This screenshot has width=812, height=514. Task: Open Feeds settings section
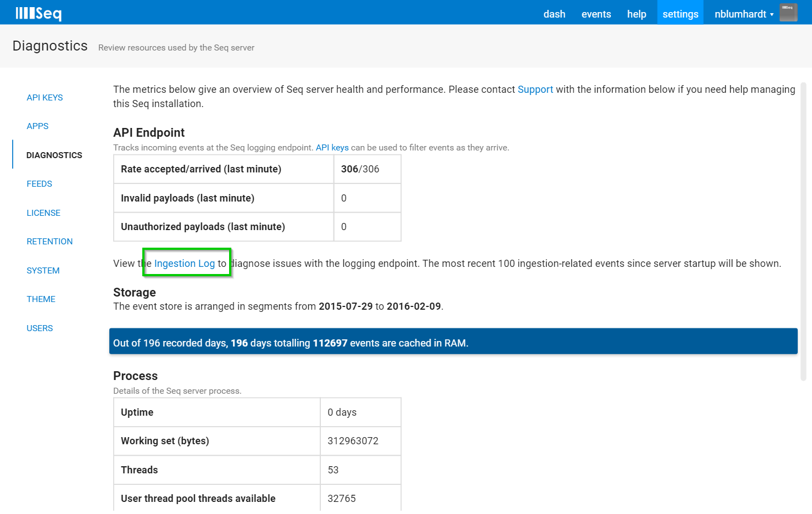[39, 183]
